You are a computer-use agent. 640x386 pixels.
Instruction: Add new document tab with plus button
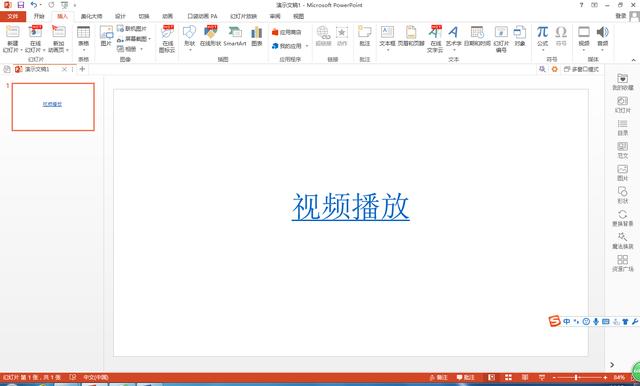coord(82,69)
